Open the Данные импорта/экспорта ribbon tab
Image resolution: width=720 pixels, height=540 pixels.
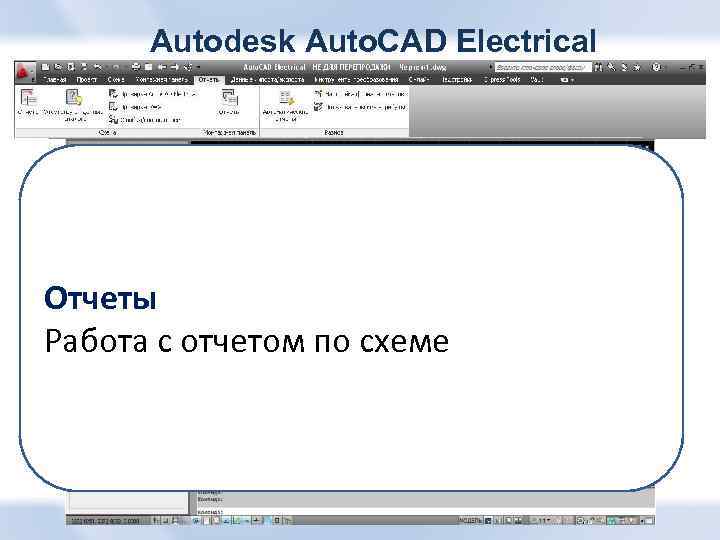point(267,79)
